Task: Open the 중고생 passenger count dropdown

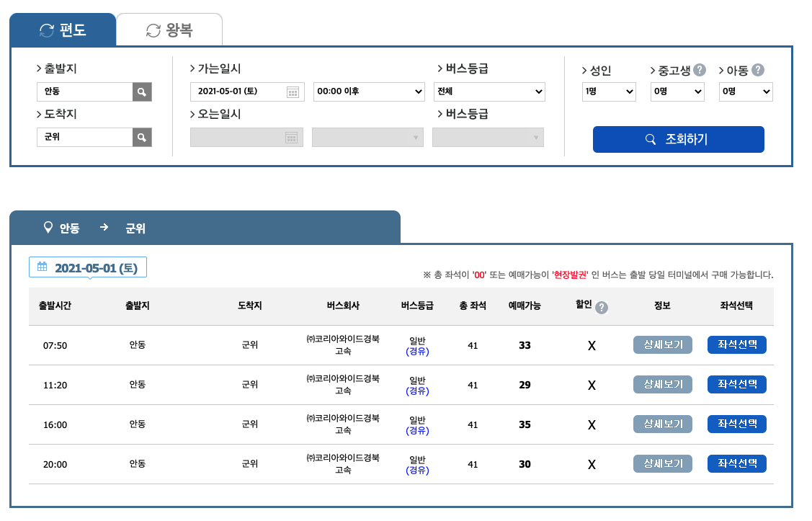Action: (677, 92)
